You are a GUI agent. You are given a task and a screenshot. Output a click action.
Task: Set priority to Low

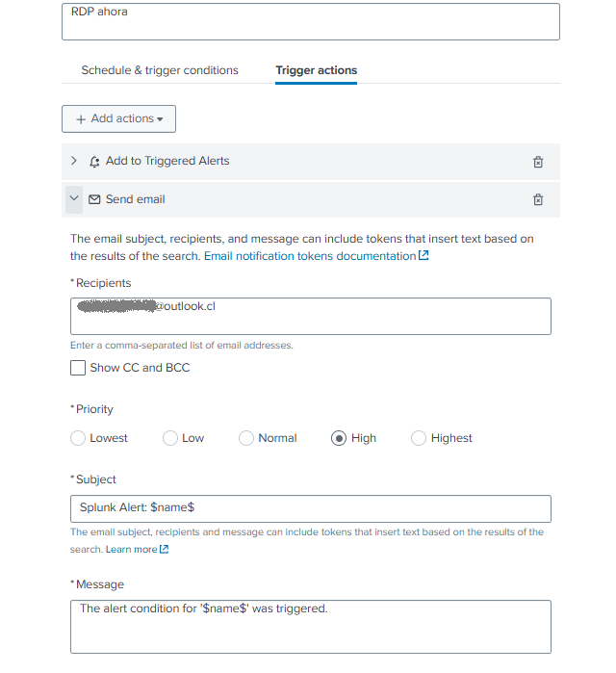tap(170, 438)
